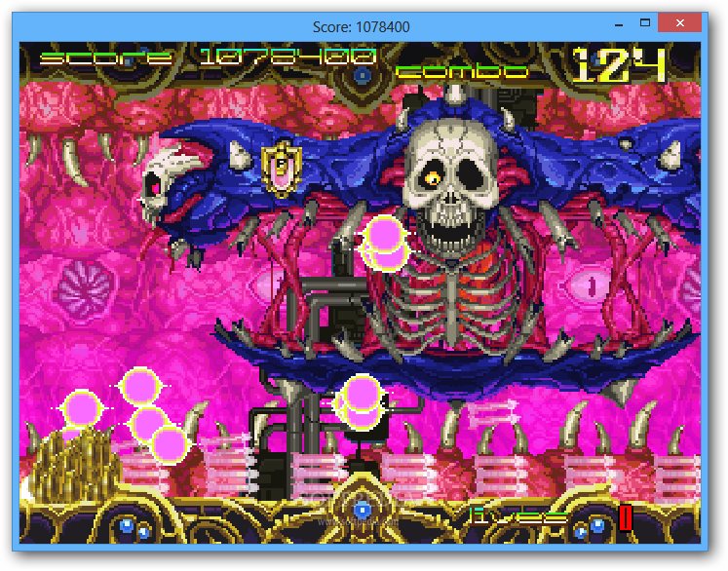
Task: Click the score value 1078400 in the HUD
Action: tap(287, 57)
